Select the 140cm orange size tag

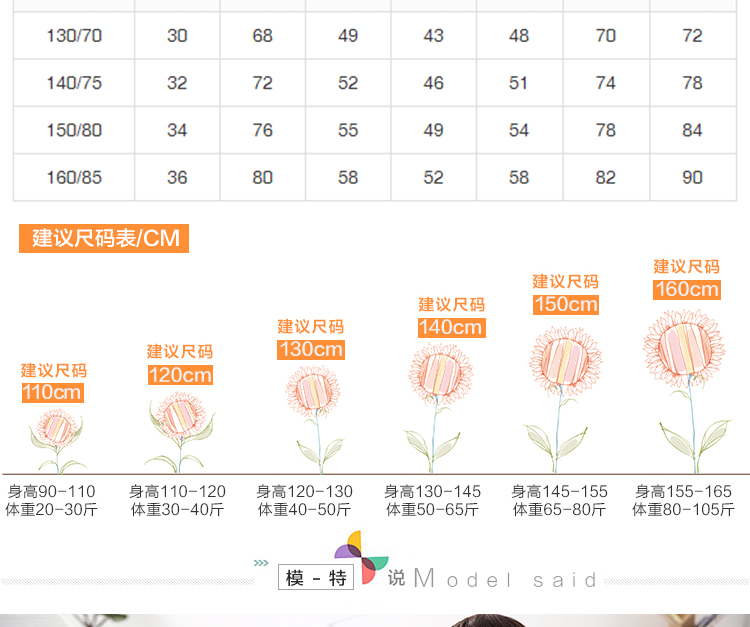pos(452,328)
